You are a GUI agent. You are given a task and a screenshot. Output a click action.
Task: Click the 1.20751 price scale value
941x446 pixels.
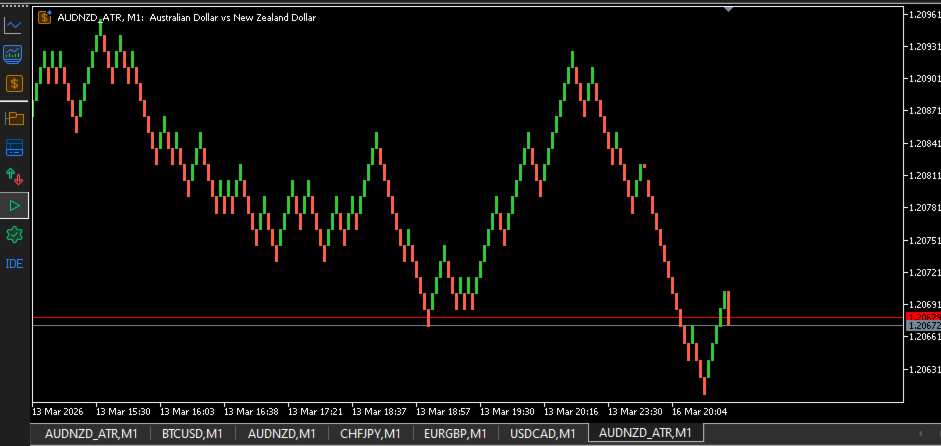(925, 240)
